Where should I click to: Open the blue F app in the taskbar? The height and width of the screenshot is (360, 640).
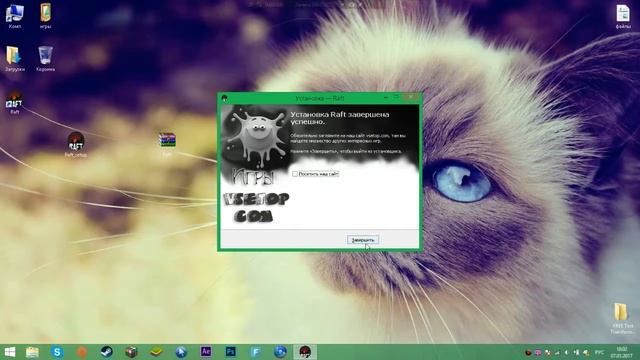point(256,352)
